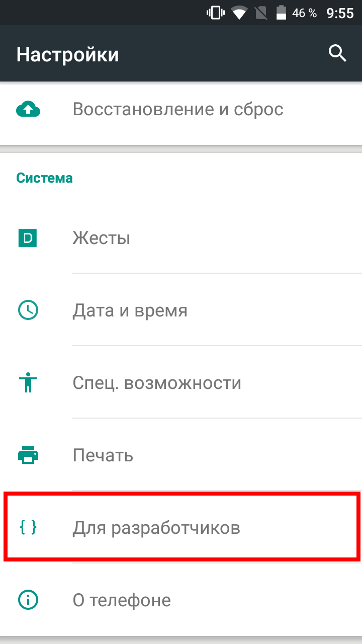Open О телефоне information

click(181, 600)
